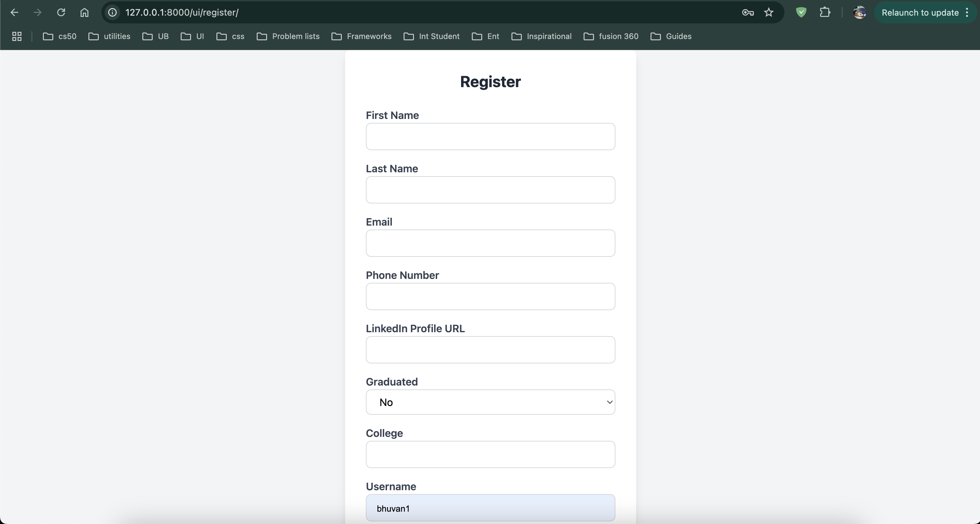Open the saved passwords key icon
Viewport: 980px width, 524px height.
point(748,13)
